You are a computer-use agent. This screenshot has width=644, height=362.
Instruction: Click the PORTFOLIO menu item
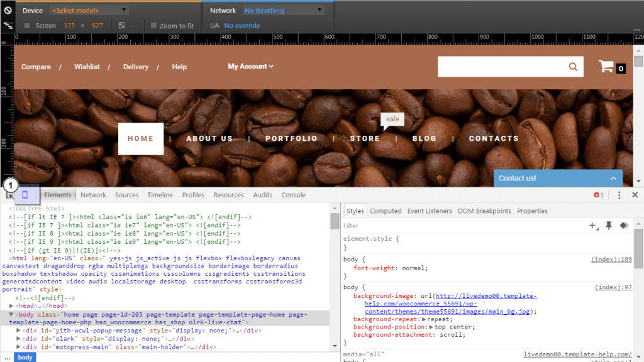coord(291,139)
